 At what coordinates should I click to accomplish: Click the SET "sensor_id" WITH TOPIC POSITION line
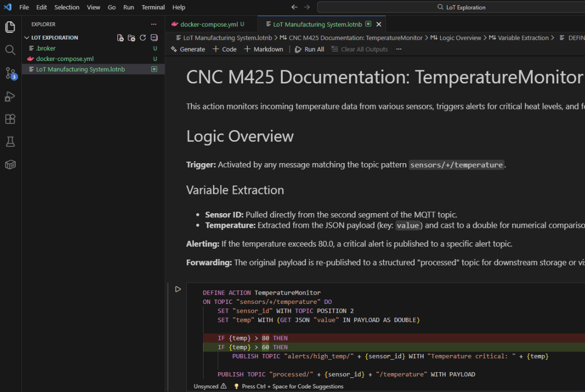(285, 311)
